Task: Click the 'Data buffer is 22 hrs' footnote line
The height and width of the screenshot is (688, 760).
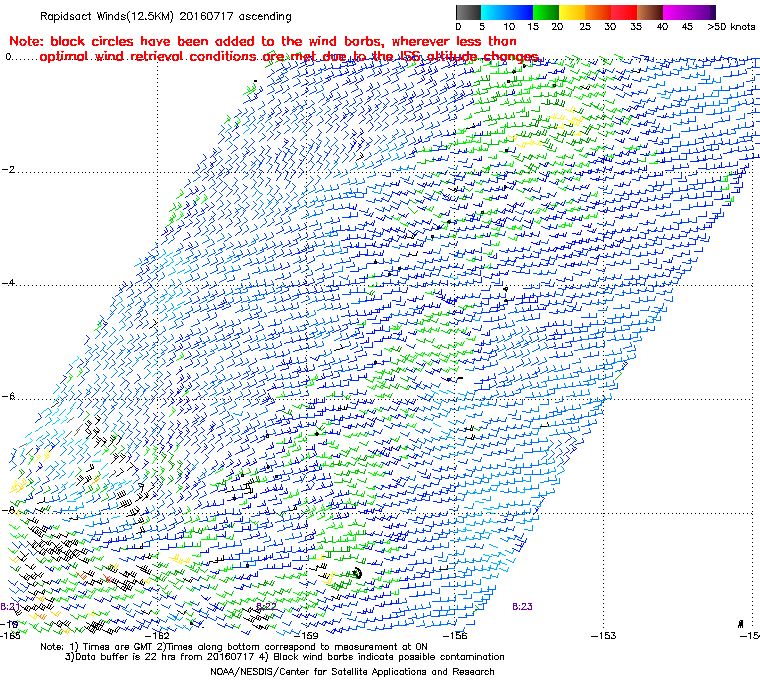Action: tap(285, 657)
